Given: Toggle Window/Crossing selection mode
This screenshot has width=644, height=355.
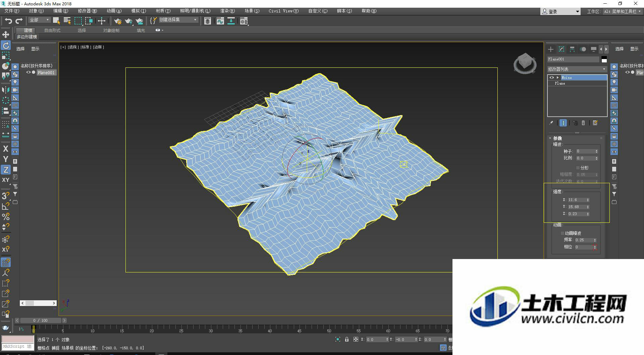Looking at the screenshot, I should point(89,21).
